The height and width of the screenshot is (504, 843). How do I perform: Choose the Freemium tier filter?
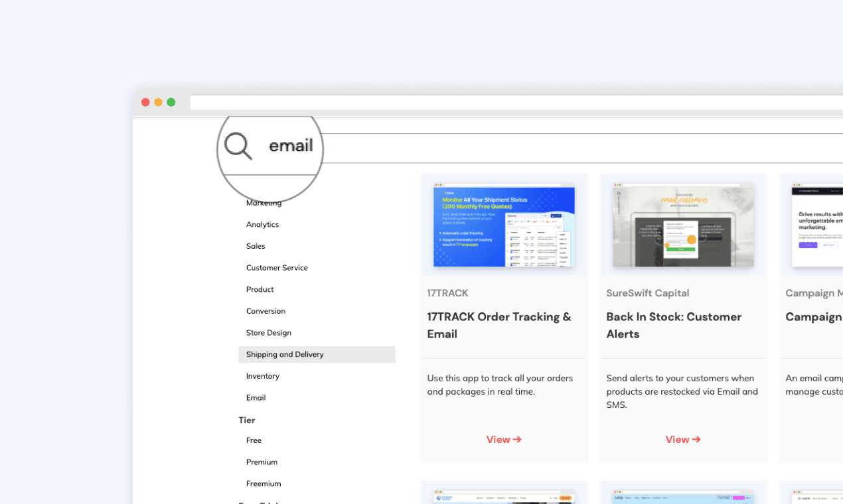264,483
